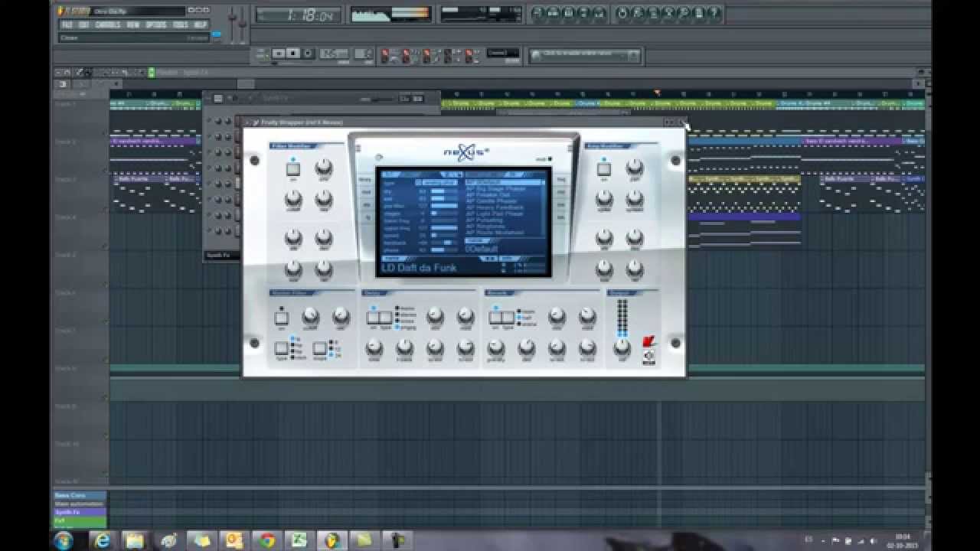Open Google Chrome from taskbar

[267, 540]
